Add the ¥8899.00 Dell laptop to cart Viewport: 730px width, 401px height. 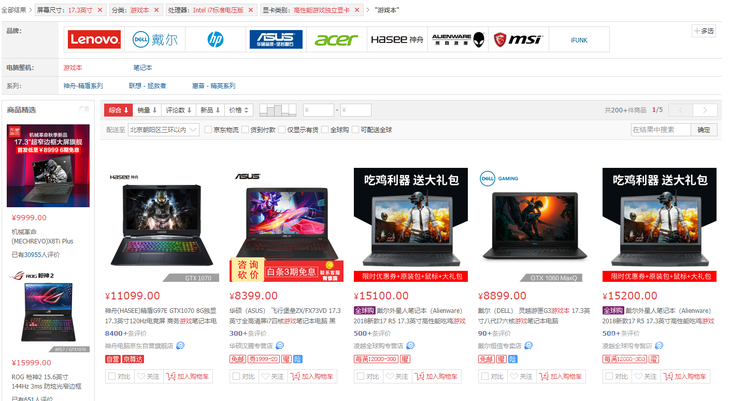tap(561, 376)
